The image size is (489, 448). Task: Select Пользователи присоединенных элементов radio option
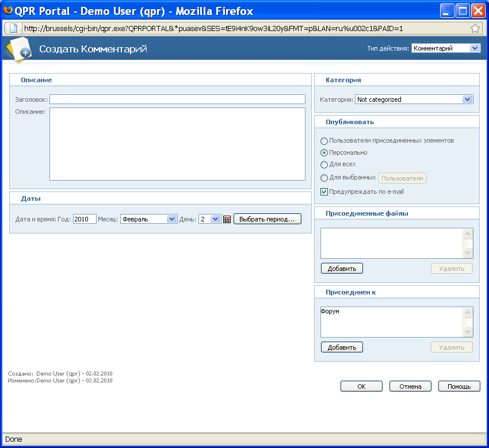coord(324,141)
